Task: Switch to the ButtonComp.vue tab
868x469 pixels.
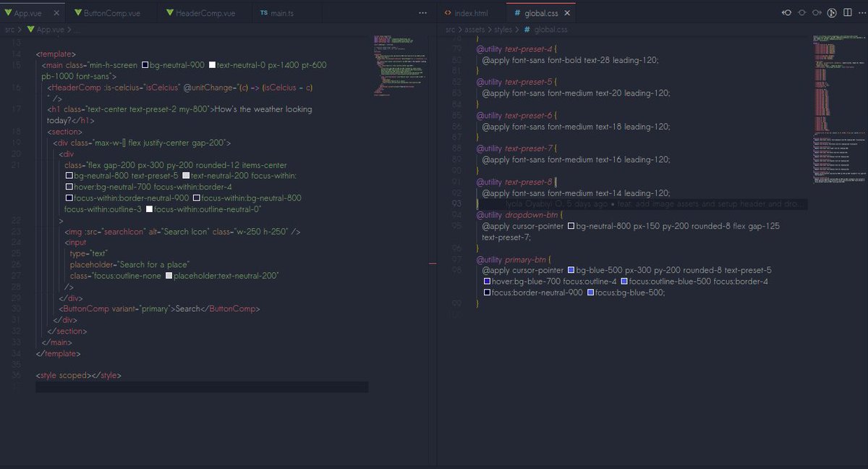Action: pos(111,13)
